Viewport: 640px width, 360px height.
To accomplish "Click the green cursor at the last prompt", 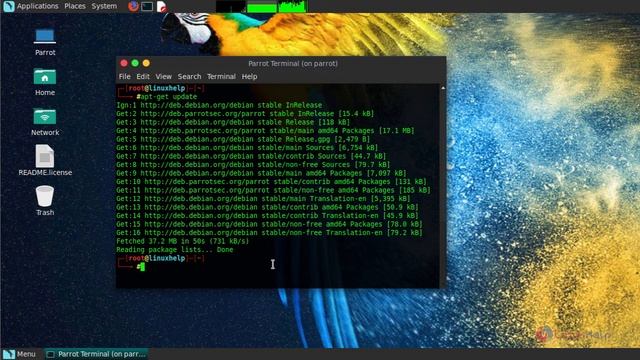I will (142, 267).
